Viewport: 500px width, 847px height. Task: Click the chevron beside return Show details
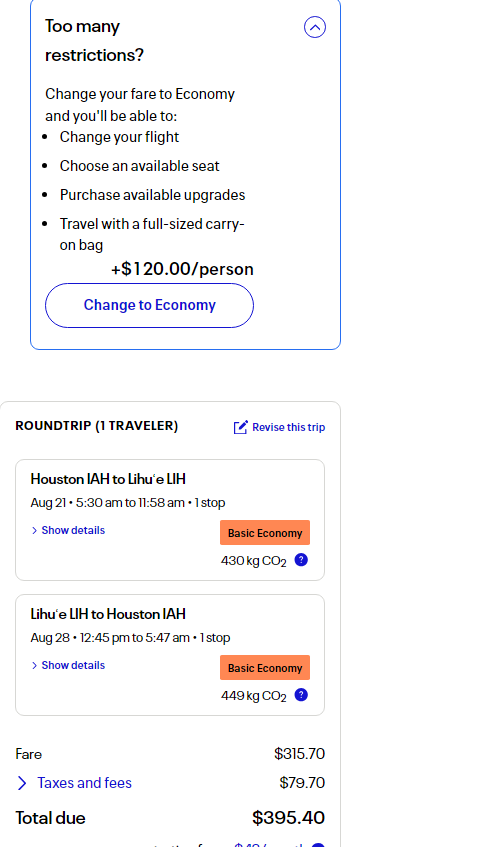[x=35, y=666]
